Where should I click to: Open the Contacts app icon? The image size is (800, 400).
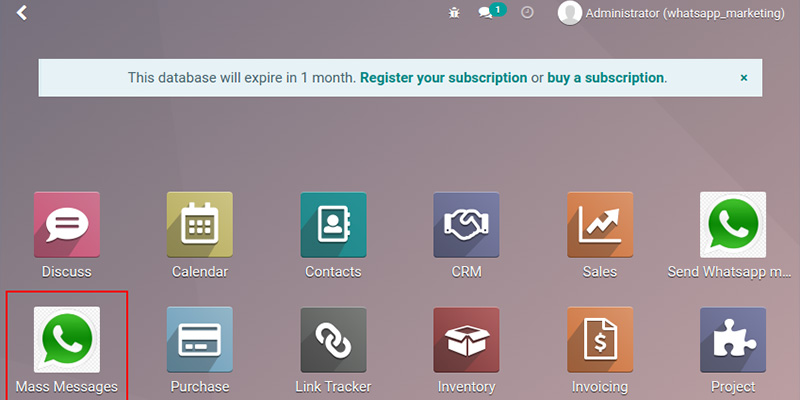tap(333, 226)
